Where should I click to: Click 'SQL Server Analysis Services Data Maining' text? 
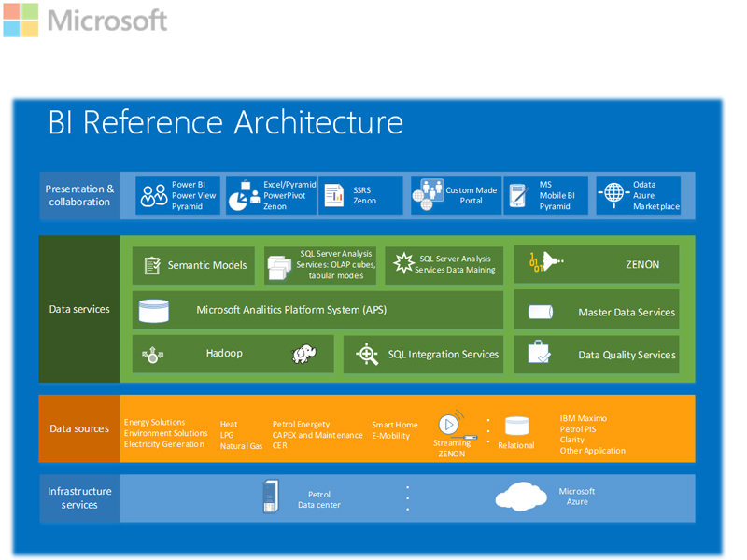(x=455, y=264)
